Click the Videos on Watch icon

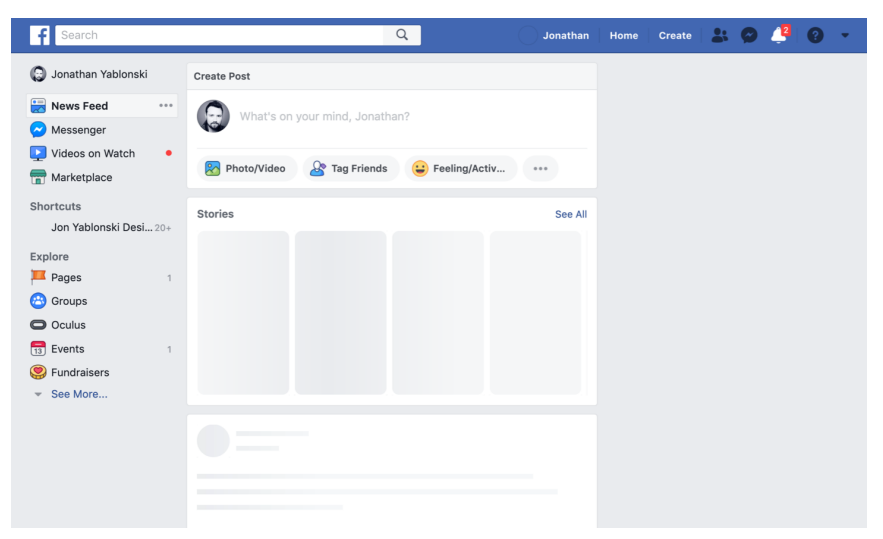[38, 153]
